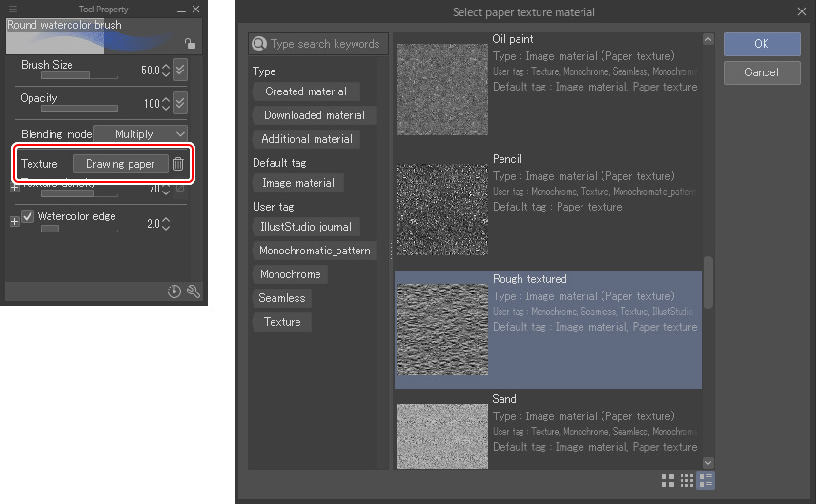This screenshot has width=816, height=504.
Task: Filter by Downloaded material tag
Action: 315,115
